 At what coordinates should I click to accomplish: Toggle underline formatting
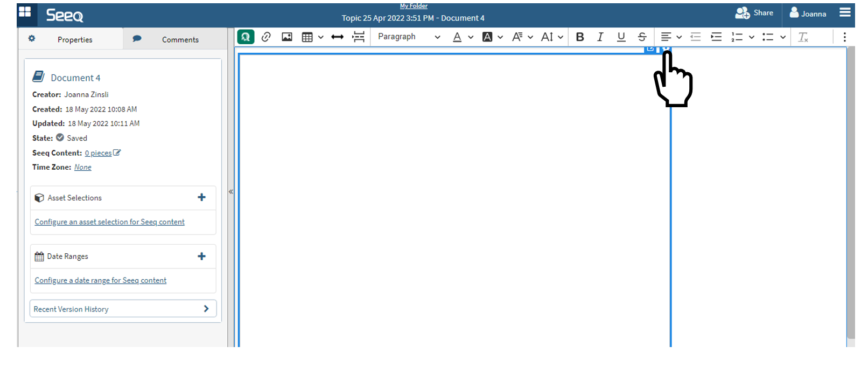621,37
